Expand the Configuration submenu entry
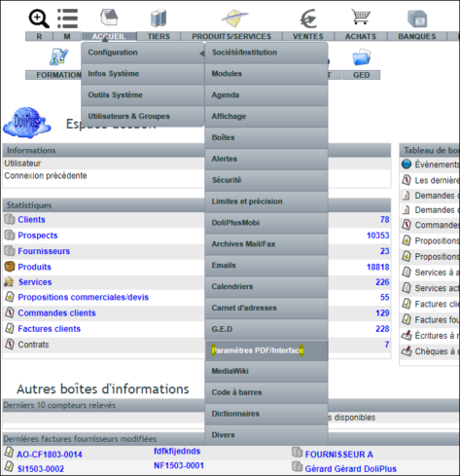The width and height of the screenshot is (460, 476). 143,53
